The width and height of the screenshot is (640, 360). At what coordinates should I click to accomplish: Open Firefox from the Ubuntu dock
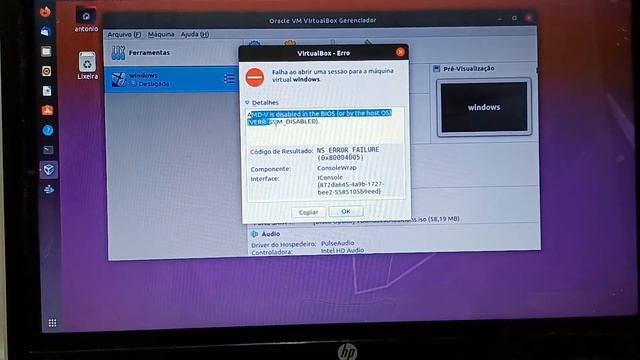pos(45,11)
